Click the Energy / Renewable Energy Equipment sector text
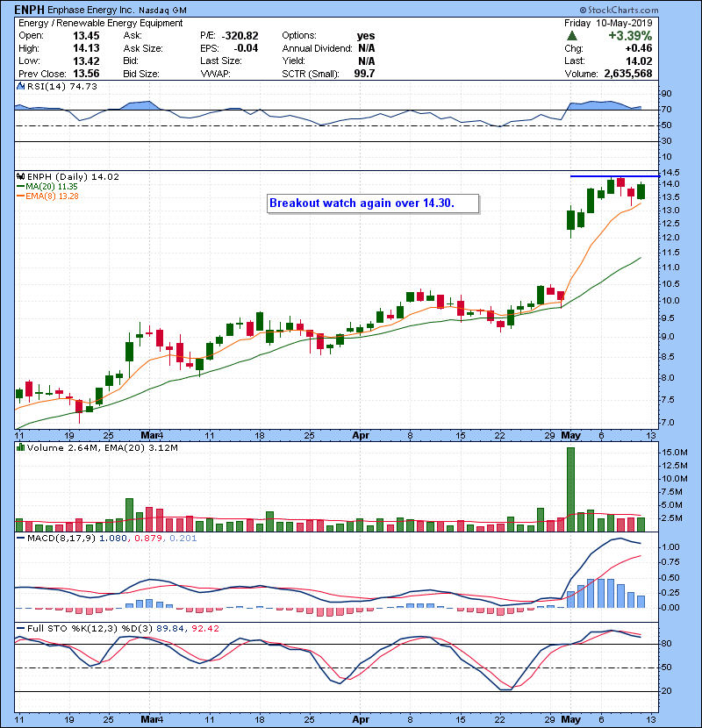Viewport: 702px width, 728px height. click(100, 23)
